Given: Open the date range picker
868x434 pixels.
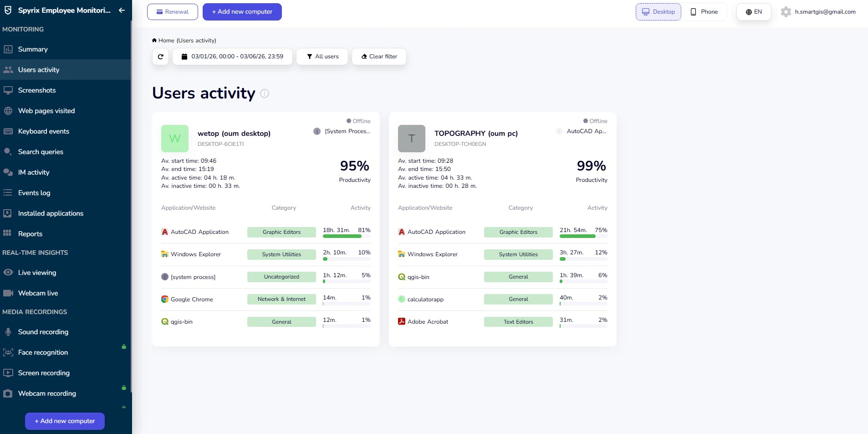Looking at the screenshot, I should pyautogui.click(x=232, y=56).
